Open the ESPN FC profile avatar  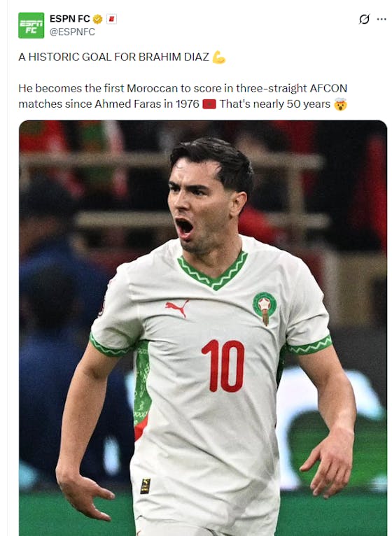pyautogui.click(x=31, y=25)
